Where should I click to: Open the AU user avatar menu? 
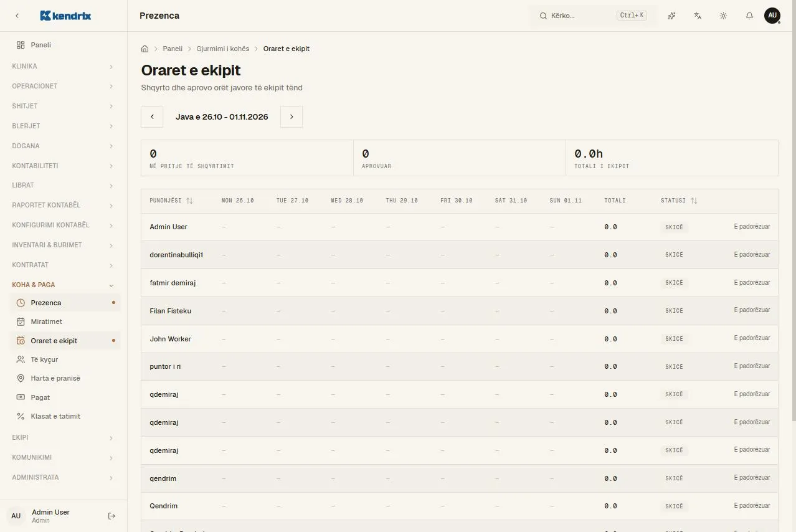(772, 16)
